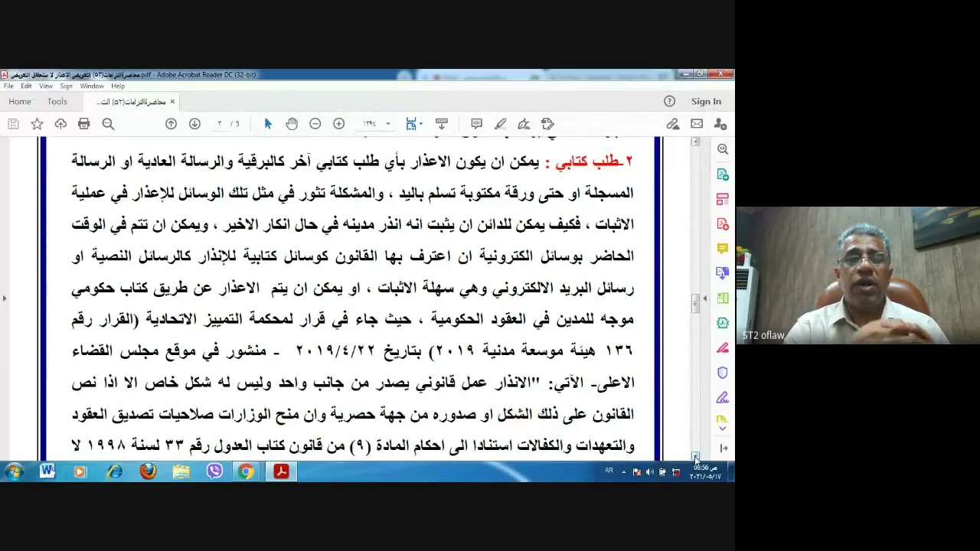Open Protect shield tool in right pane
This screenshot has height=551, width=980.
click(723, 373)
